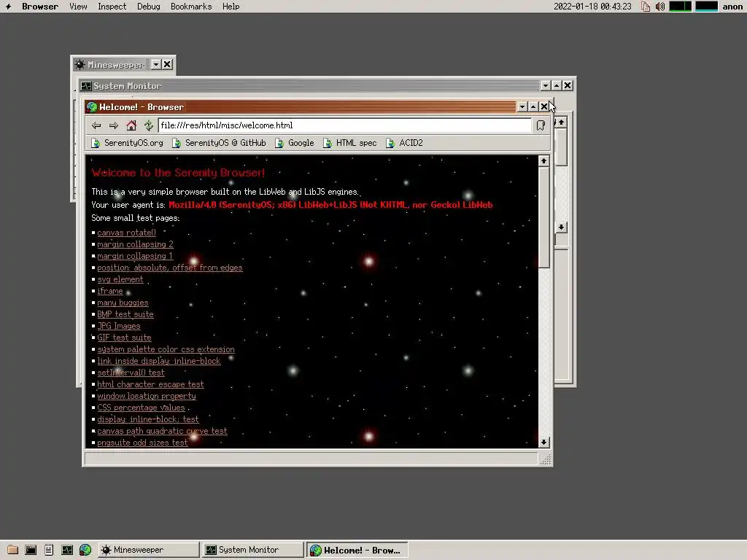Open the Inspect menu
Screen dimensions: 747x560
[x=112, y=6]
